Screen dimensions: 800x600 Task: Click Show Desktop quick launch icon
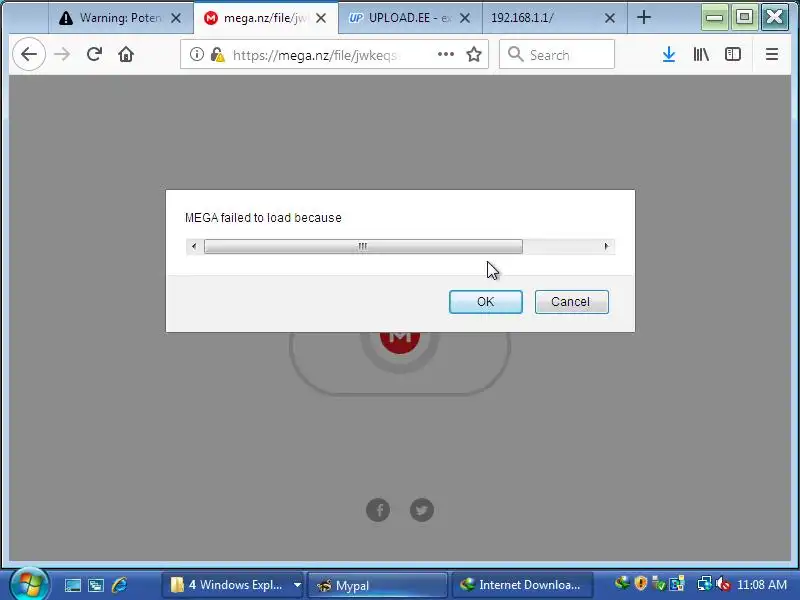pos(73,585)
